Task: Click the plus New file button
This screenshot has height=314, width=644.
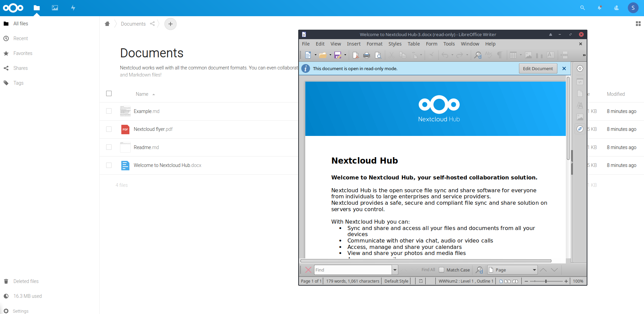Action: tap(171, 24)
